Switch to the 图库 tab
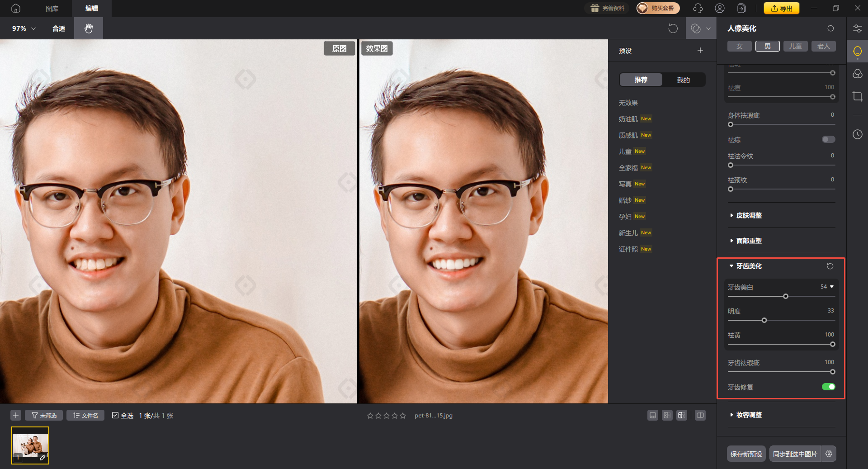Viewport: 868px width, 469px height. [x=52, y=8]
